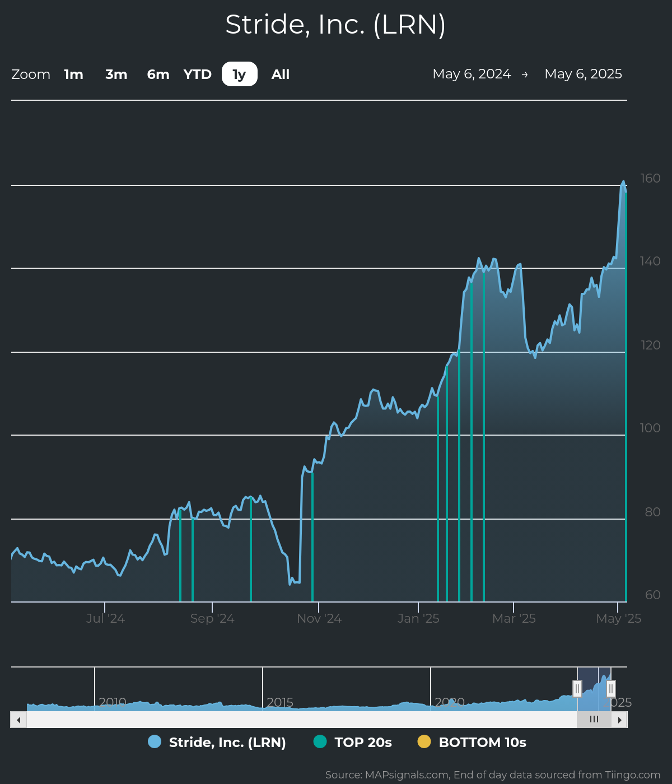Click the 60 y-axis label
This screenshot has width=672, height=784.
click(x=652, y=595)
